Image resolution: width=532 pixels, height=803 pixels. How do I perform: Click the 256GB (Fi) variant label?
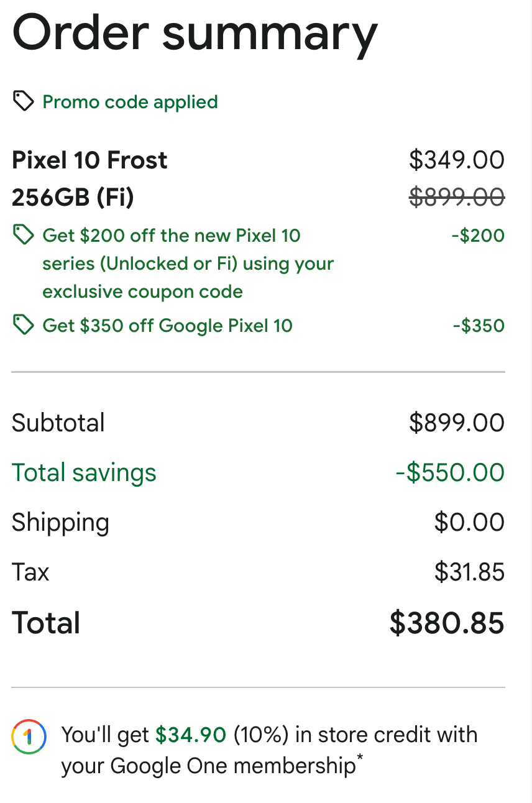point(73,198)
